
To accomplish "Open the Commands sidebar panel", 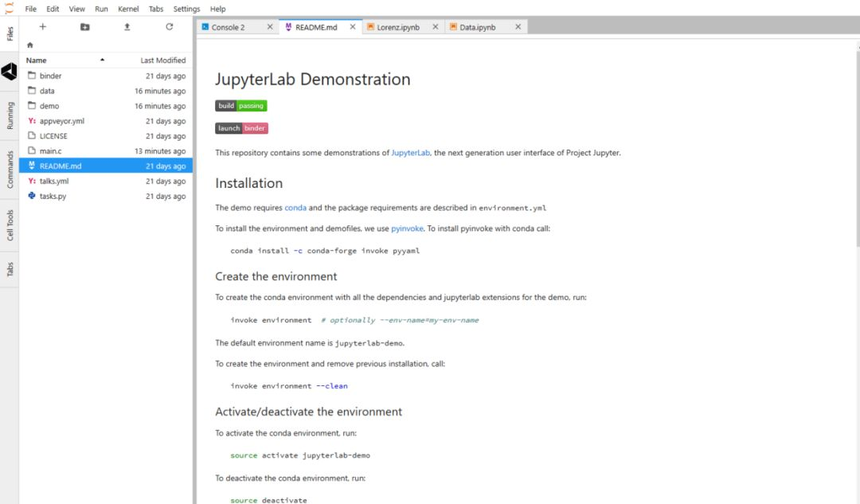I will (x=10, y=170).
